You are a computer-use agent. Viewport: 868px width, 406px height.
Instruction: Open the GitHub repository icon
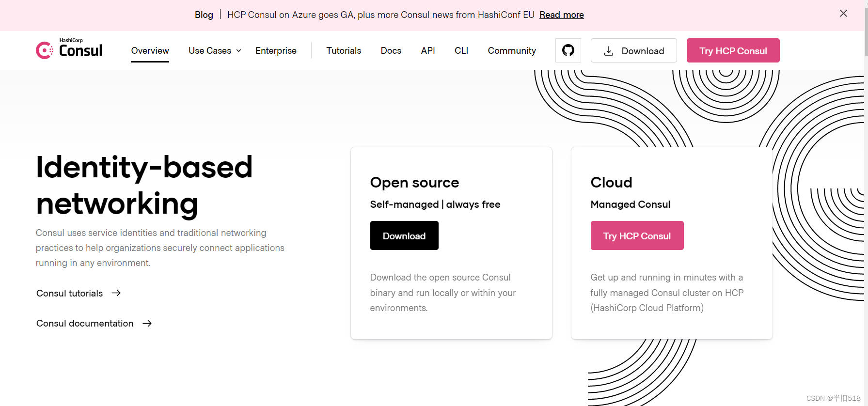(x=568, y=50)
